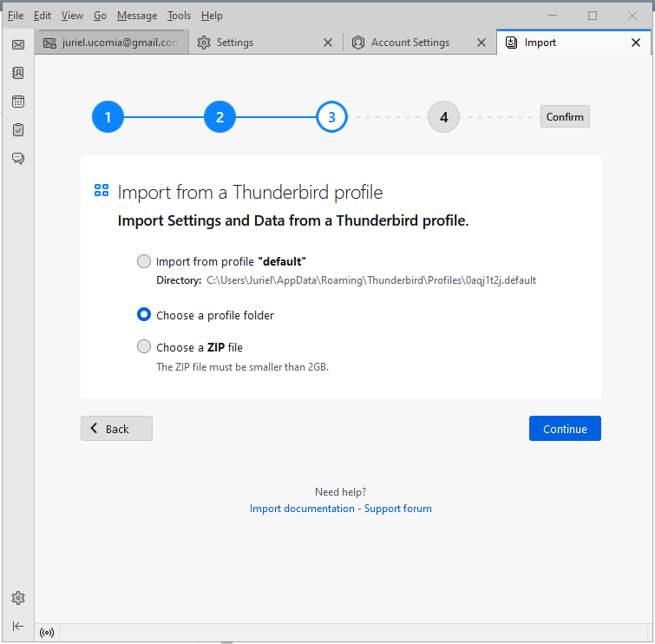The width and height of the screenshot is (655, 644).
Task: Click the default profile directory path
Action: click(371, 280)
